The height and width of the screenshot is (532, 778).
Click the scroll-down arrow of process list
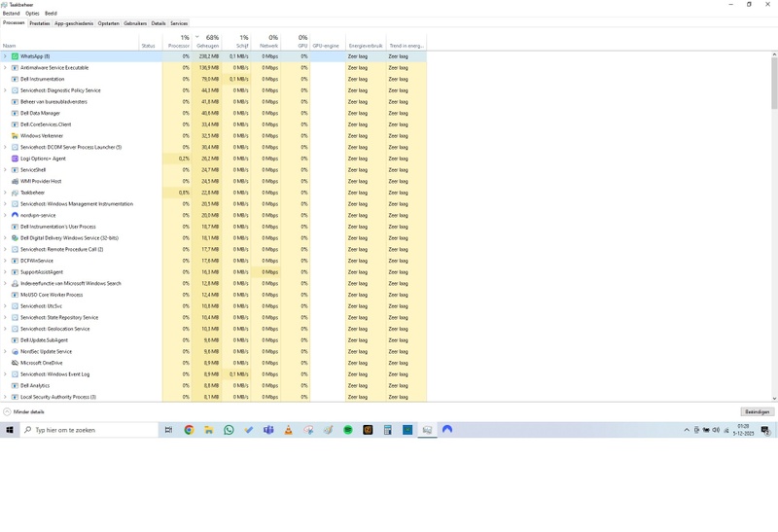point(774,398)
